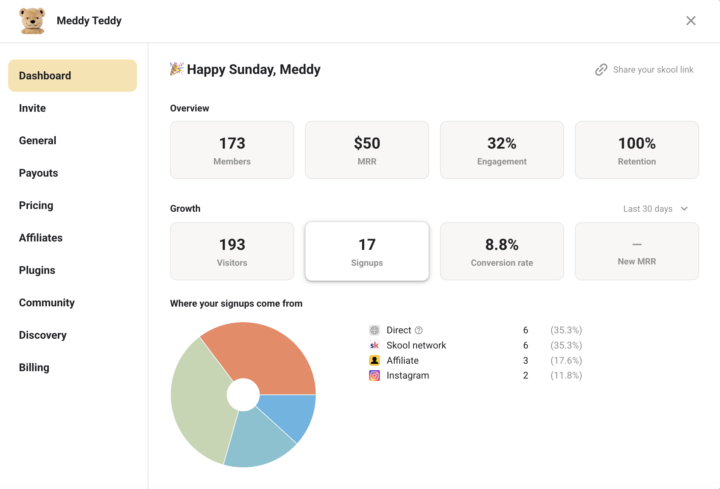Open the Invite settings tab
Viewport: 720px width, 489px height.
[x=32, y=108]
